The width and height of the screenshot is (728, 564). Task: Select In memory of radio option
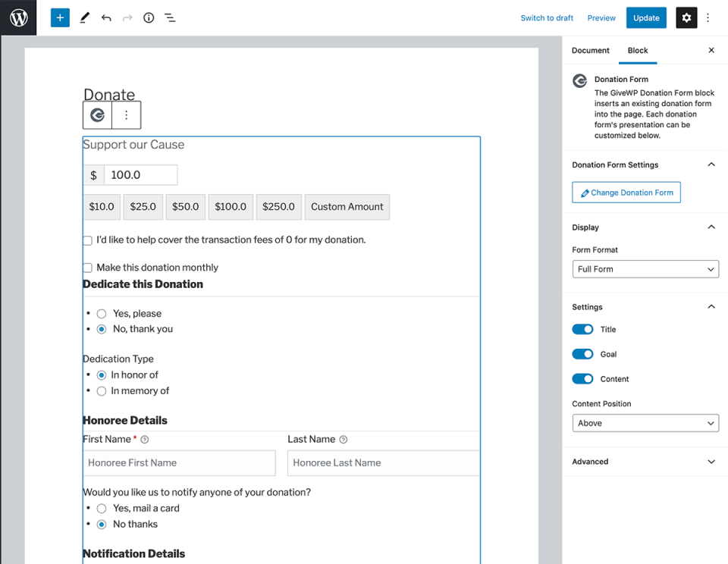coord(101,391)
